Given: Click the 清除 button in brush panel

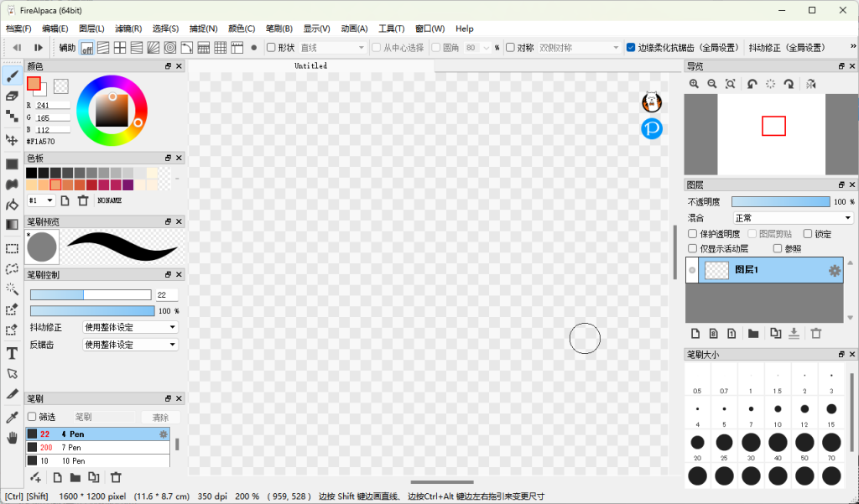Looking at the screenshot, I should (x=160, y=417).
